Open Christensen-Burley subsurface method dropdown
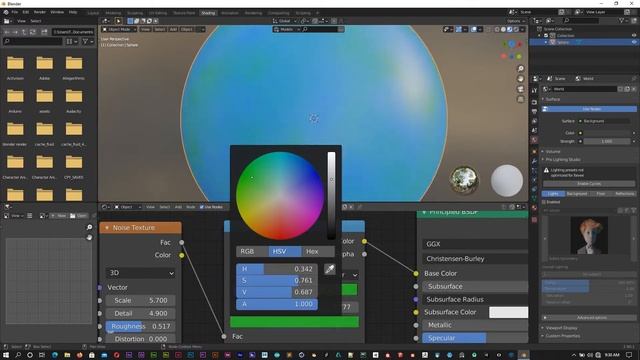640x360 pixels. click(475, 259)
